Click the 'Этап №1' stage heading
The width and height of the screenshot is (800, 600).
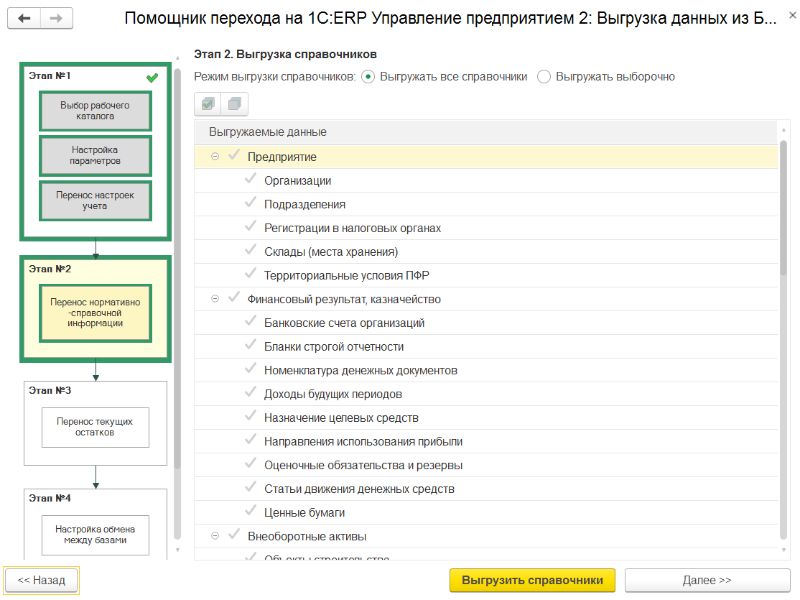pos(49,76)
